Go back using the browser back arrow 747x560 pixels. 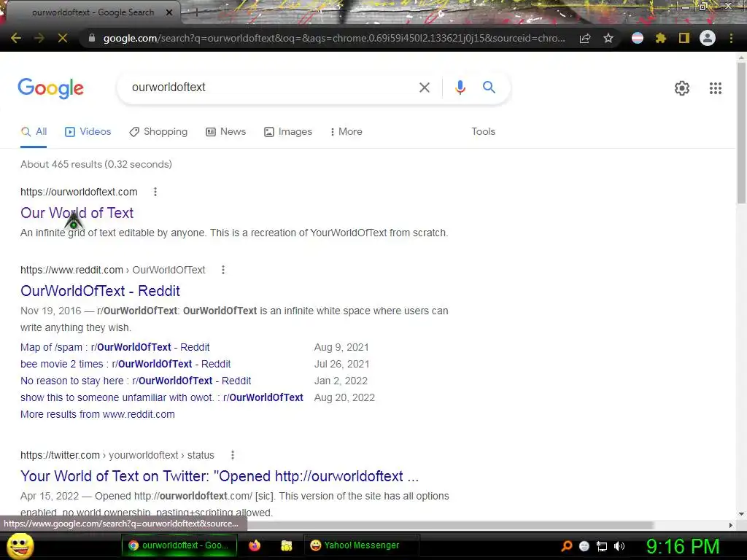(16, 38)
